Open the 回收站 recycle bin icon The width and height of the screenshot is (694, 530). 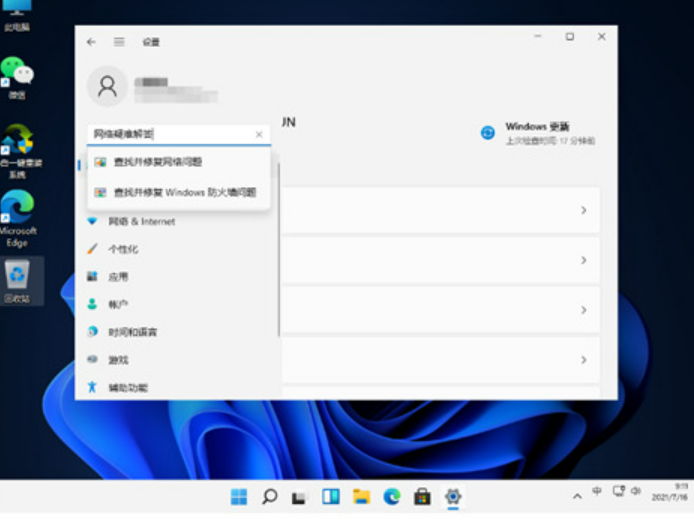pyautogui.click(x=17, y=275)
